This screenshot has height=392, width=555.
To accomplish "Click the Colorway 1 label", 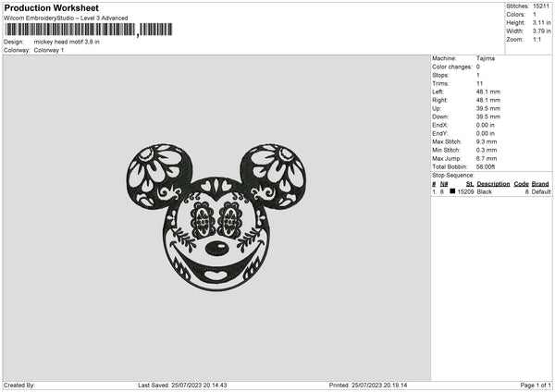I will click(x=49, y=50).
